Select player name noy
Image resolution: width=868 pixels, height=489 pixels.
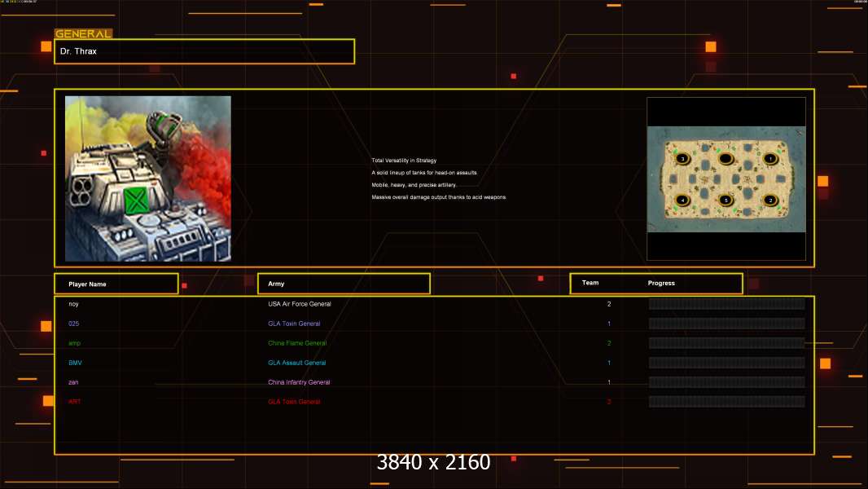click(x=73, y=304)
